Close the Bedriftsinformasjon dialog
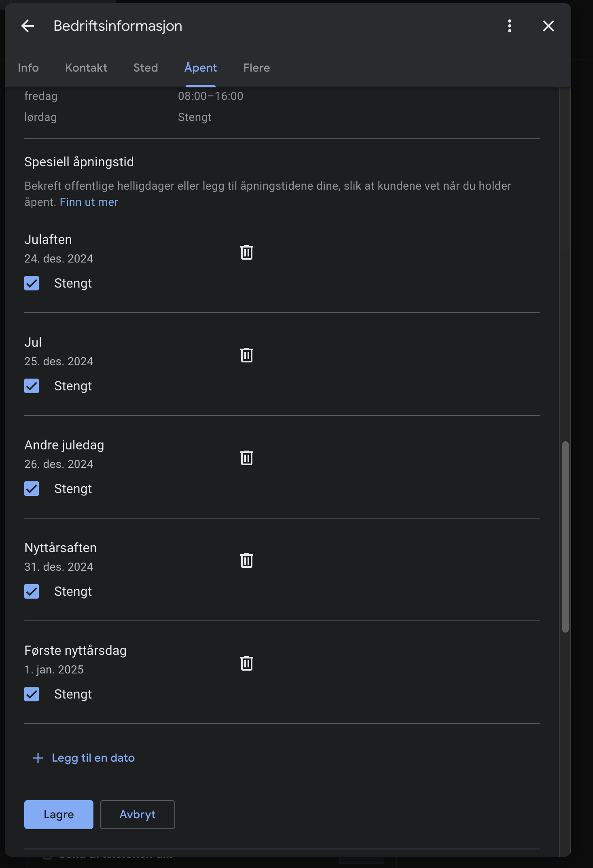 point(548,26)
